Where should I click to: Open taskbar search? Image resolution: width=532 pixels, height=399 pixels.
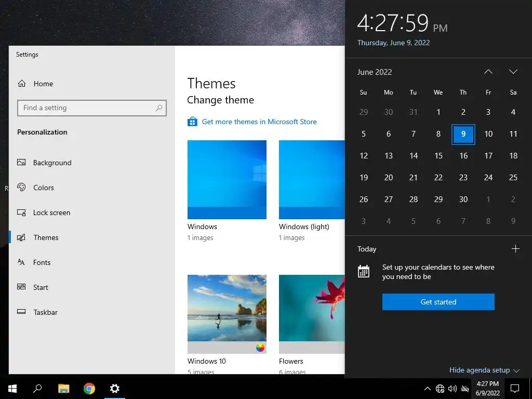coord(37,389)
